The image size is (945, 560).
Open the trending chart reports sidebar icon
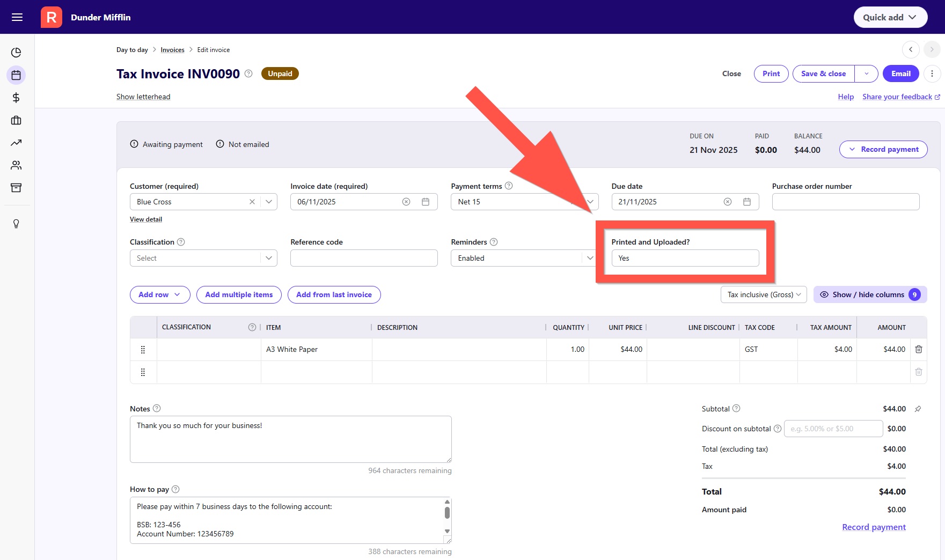[16, 143]
